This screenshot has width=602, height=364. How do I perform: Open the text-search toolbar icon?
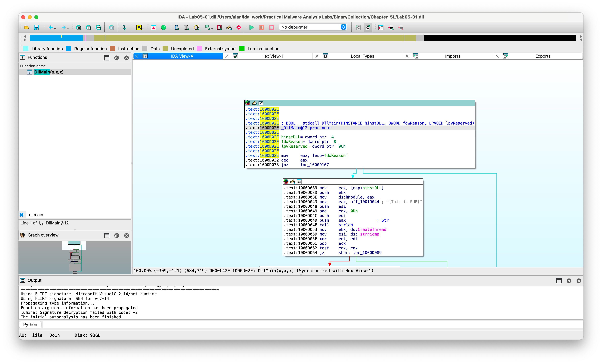88,27
